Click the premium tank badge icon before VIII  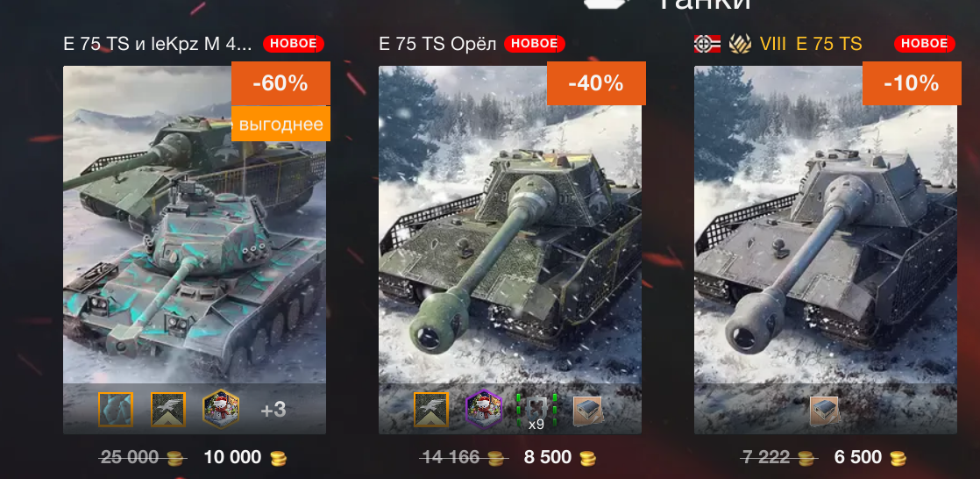point(740,44)
